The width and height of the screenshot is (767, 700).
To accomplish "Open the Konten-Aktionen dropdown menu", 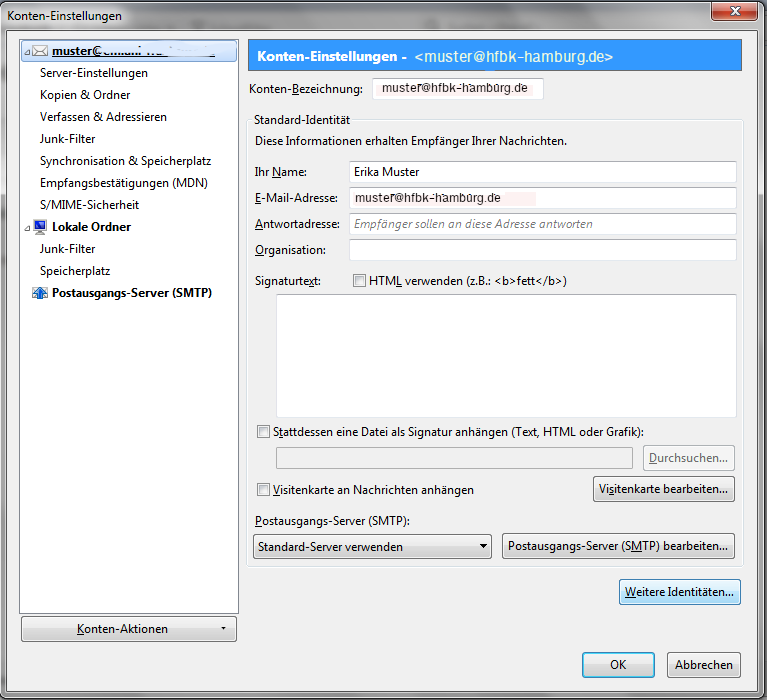I will coord(129,629).
